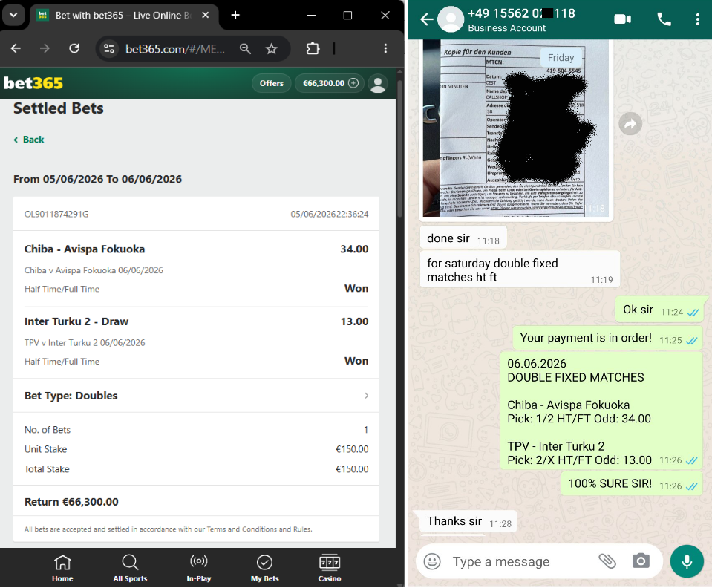
Task: Attach a file with paperclip icon
Action: click(607, 562)
